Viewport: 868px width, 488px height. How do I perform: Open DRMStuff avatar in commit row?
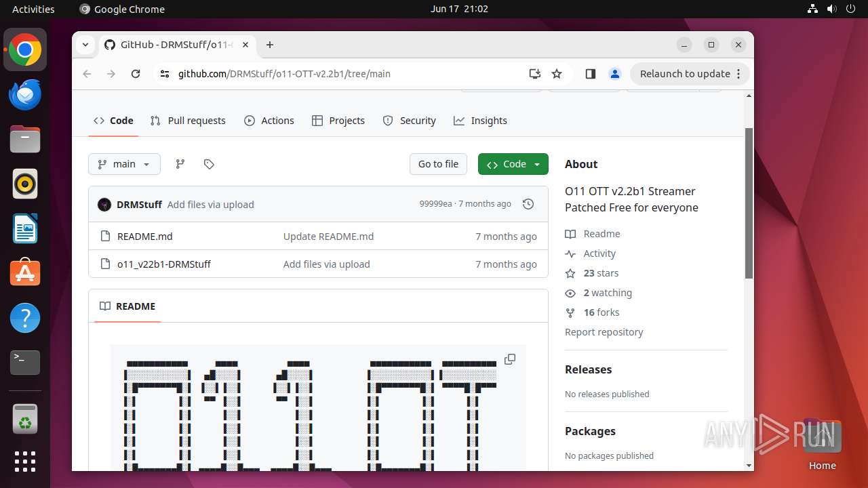(104, 205)
